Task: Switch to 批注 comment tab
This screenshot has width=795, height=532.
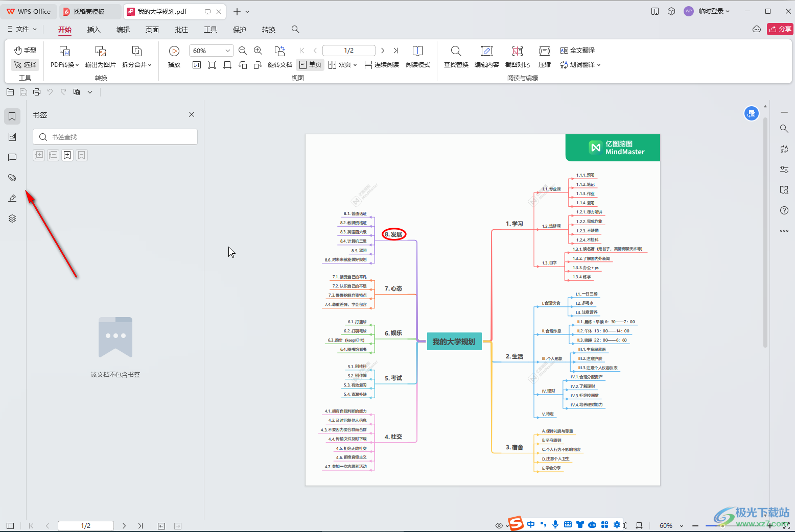Action: tap(181, 30)
